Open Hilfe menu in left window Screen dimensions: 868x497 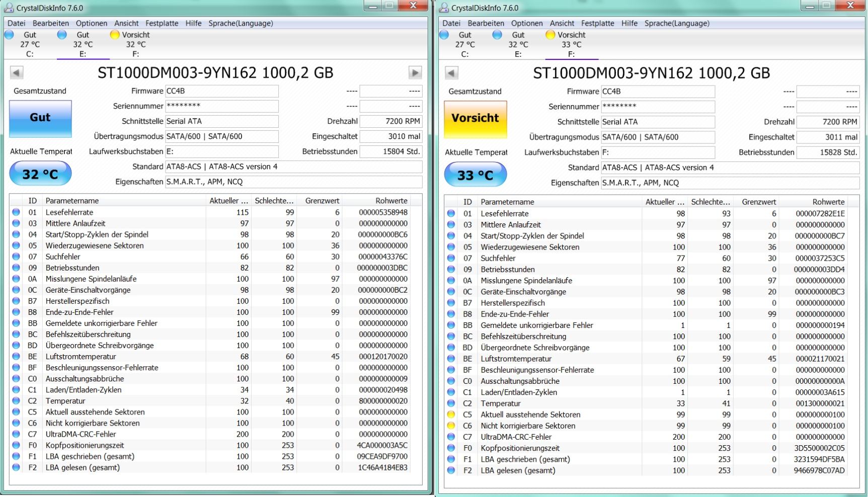pyautogui.click(x=193, y=23)
